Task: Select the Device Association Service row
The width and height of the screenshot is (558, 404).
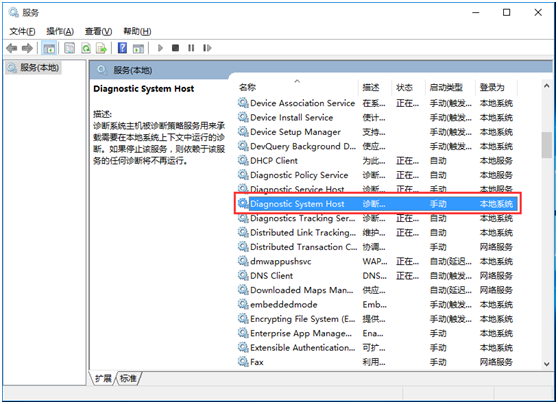Action: tap(377, 103)
